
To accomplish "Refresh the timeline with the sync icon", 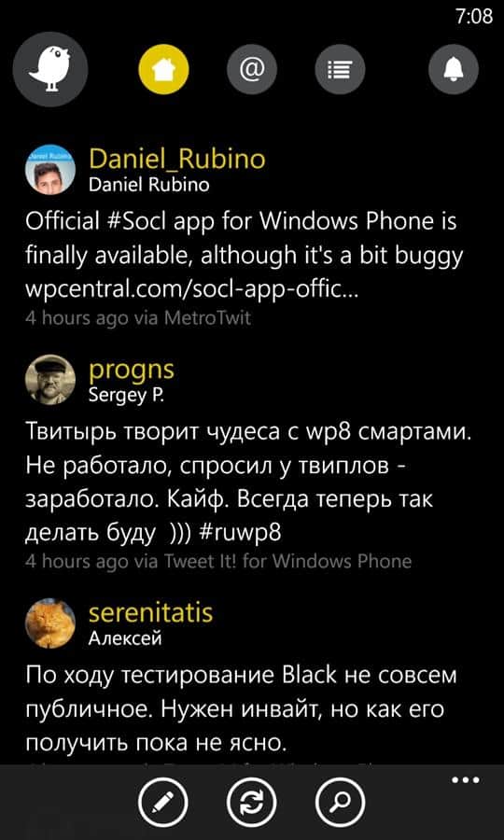I will pyautogui.click(x=252, y=801).
